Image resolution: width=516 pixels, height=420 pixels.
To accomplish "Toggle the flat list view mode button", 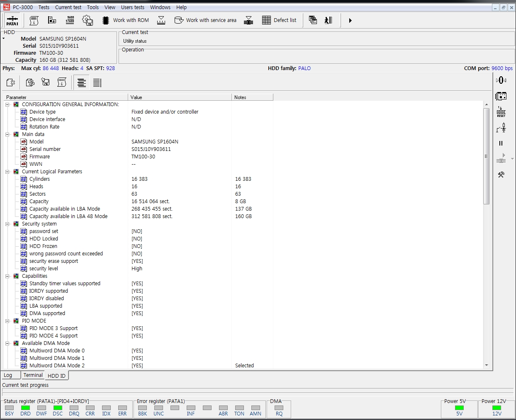I will (x=97, y=83).
